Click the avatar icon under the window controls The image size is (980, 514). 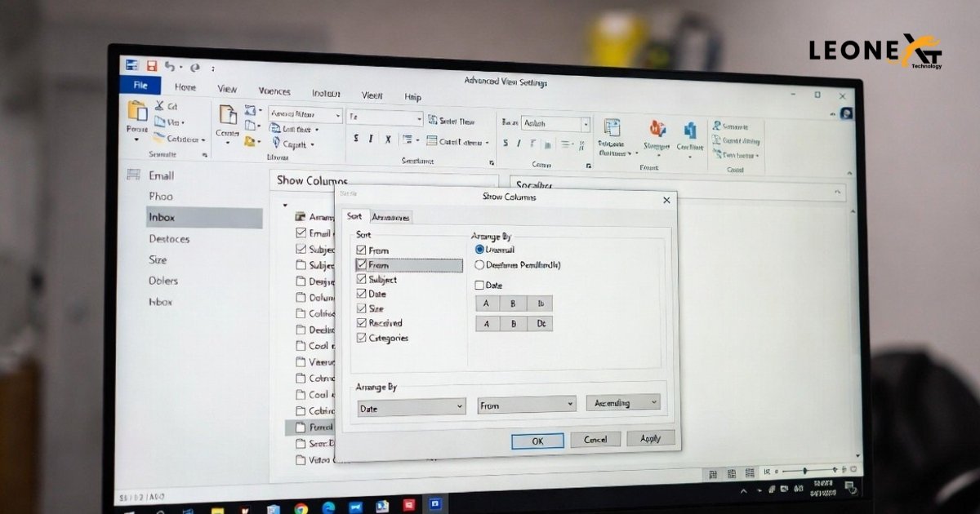(x=847, y=113)
